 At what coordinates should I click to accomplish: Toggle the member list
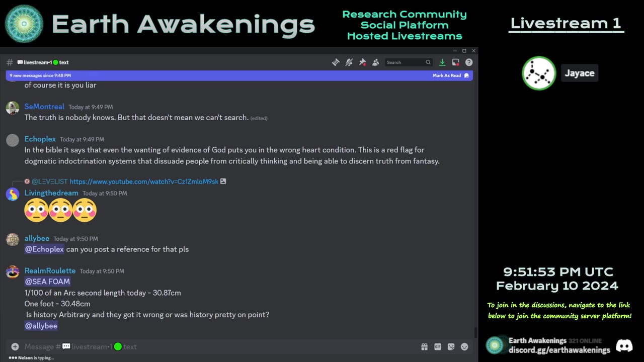[x=375, y=62]
